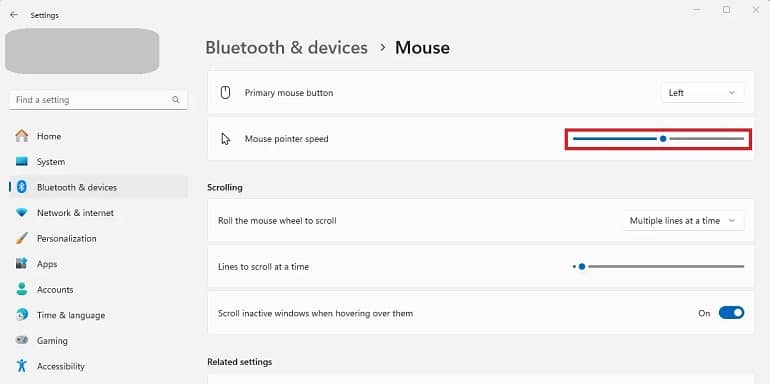
Task: Open System via monitor icon
Action: [x=22, y=162]
